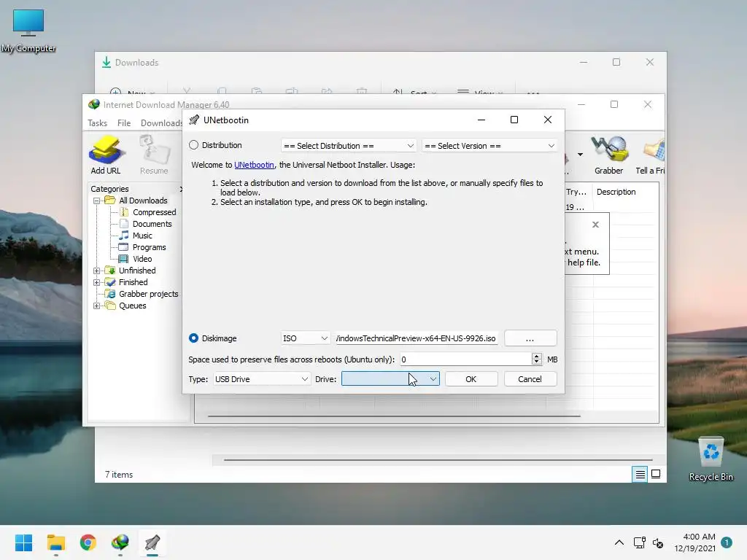
Task: Select the Diskimage radio button
Action: tap(193, 338)
